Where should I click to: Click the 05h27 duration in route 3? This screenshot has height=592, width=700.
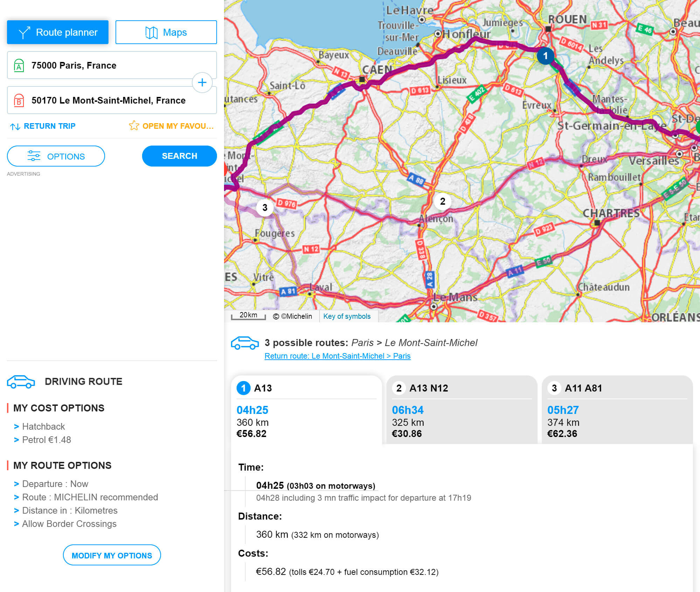[x=563, y=410]
